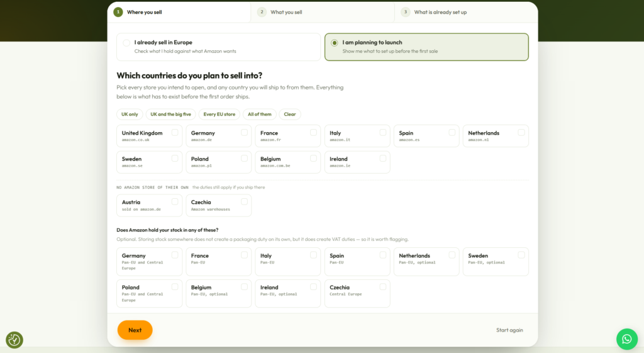Check Sweden amazon.se store

pos(150,162)
